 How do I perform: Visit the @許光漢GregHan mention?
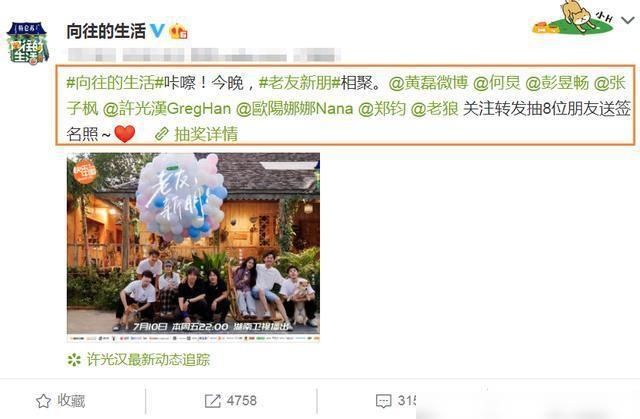(167, 109)
